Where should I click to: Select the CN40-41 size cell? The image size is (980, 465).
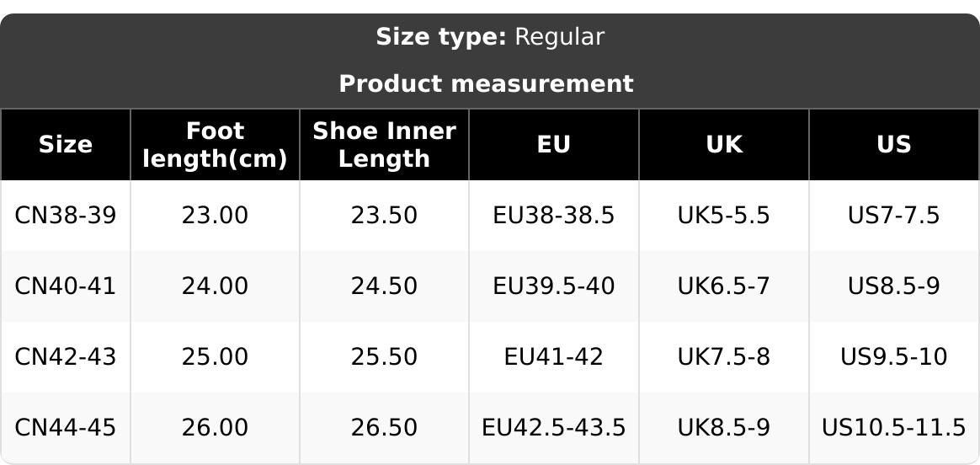pos(66,286)
